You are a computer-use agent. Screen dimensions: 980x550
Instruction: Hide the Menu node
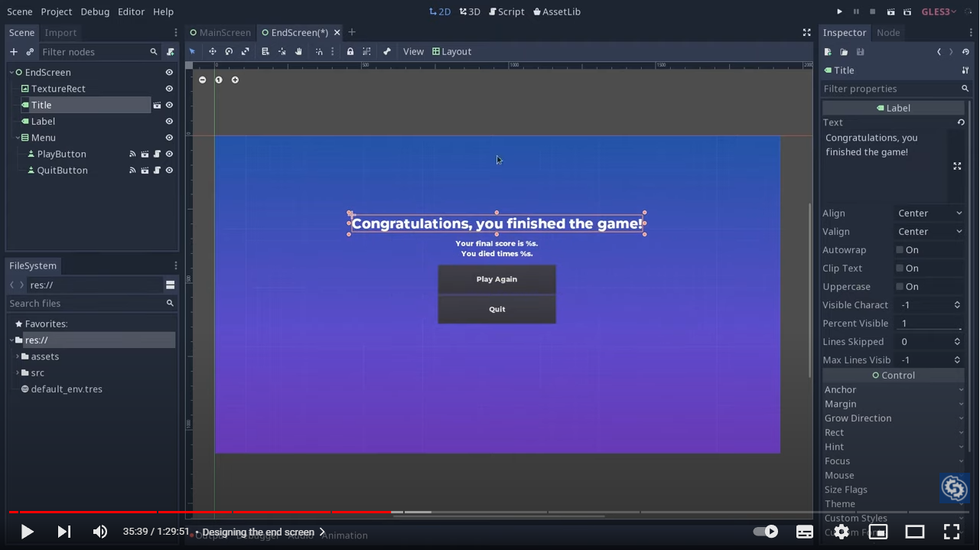[169, 138]
